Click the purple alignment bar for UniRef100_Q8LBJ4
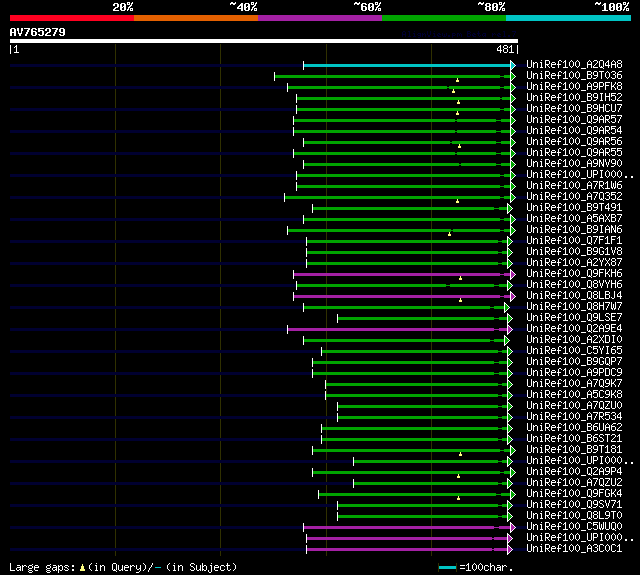This screenshot has width=640, height=575. tap(402, 297)
